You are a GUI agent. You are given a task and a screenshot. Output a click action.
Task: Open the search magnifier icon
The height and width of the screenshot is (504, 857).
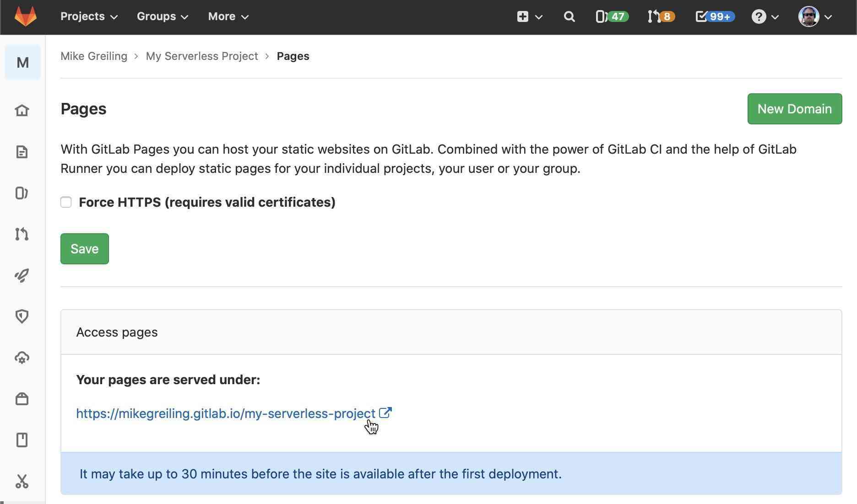569,17
